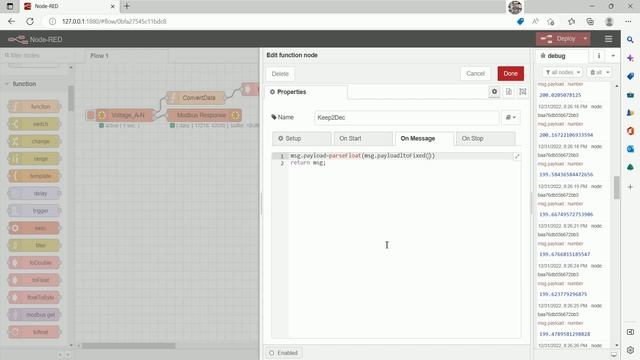Toggle the Enabled state of the node
The image size is (640, 360).
(283, 353)
